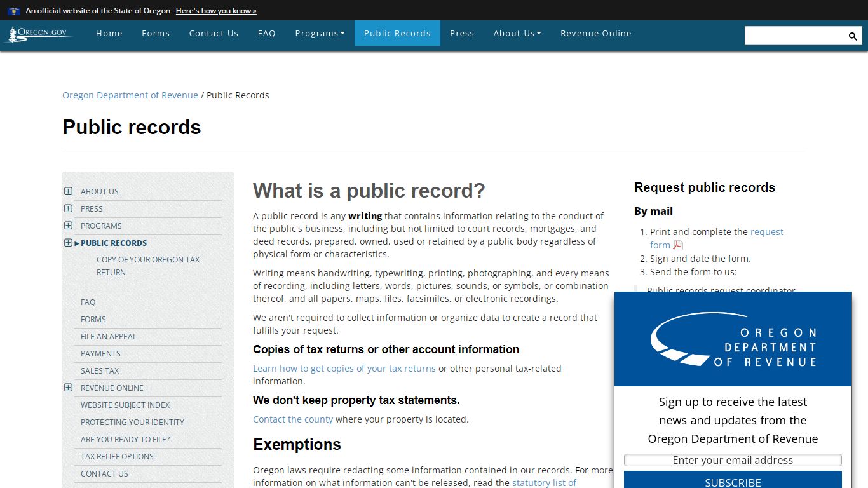
Task: Open Forms in the navigation bar
Action: tap(156, 33)
